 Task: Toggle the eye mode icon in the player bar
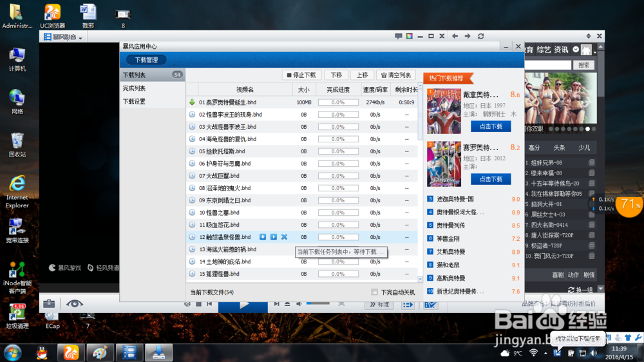coord(74,303)
